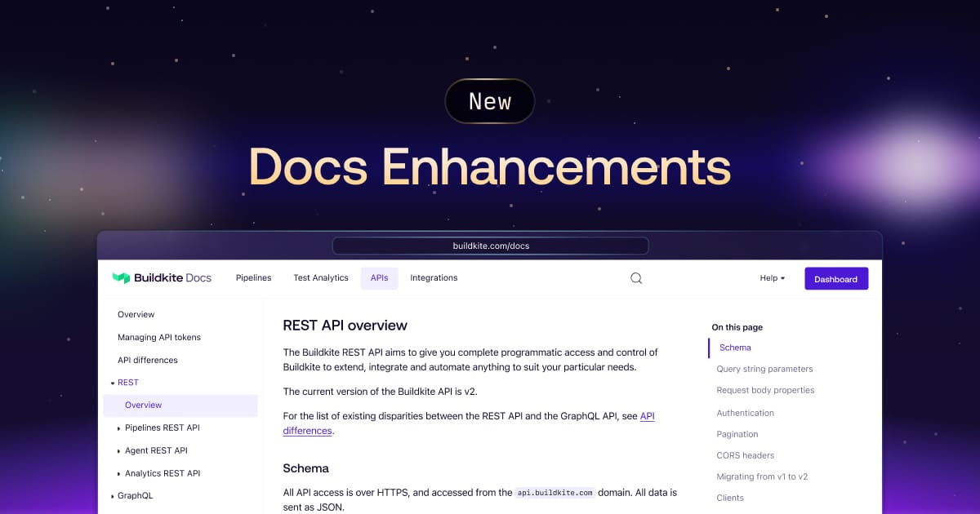Switch to the Test Analytics tab
Viewport: 980px width, 514px height.
point(321,277)
